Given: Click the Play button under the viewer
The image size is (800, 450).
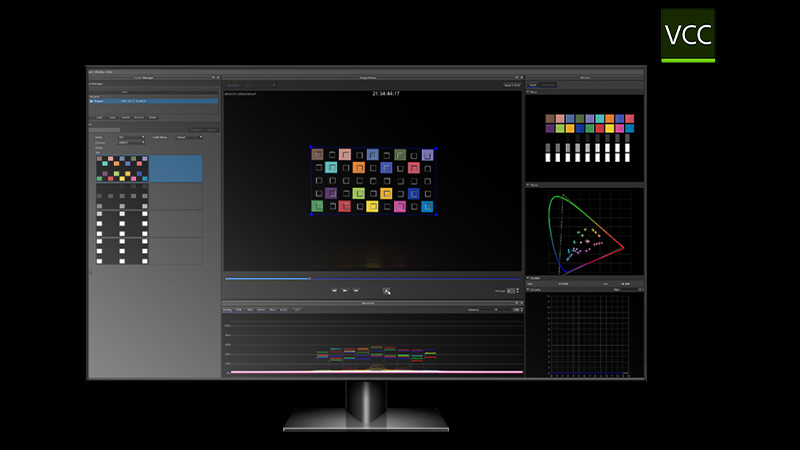Looking at the screenshot, I should 344,290.
